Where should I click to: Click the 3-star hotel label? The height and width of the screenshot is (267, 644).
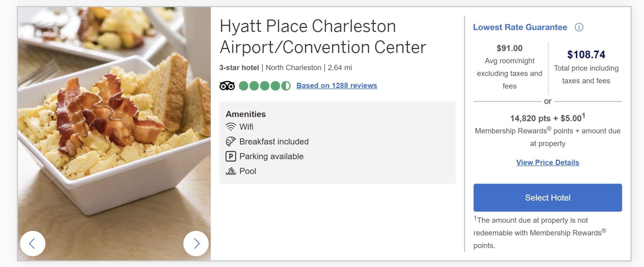point(239,68)
